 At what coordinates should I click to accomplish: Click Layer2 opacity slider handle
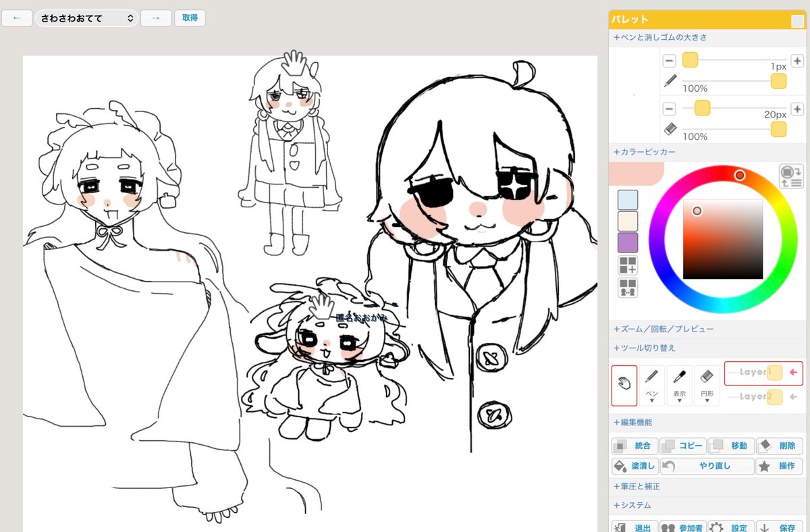coord(775,397)
